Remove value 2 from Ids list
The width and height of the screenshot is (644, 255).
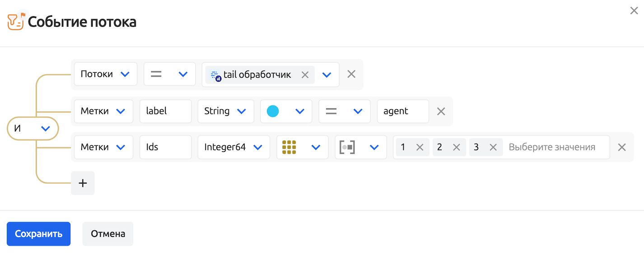pyautogui.click(x=456, y=147)
